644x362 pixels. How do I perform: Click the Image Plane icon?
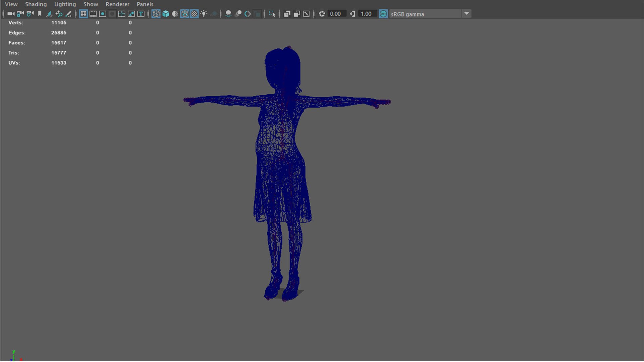49,14
